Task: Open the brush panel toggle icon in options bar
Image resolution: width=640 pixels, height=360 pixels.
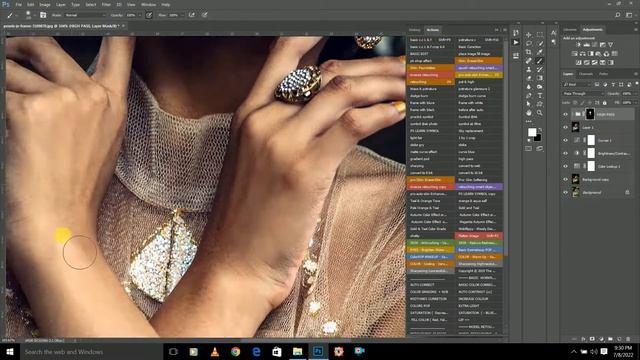Action: click(43, 15)
